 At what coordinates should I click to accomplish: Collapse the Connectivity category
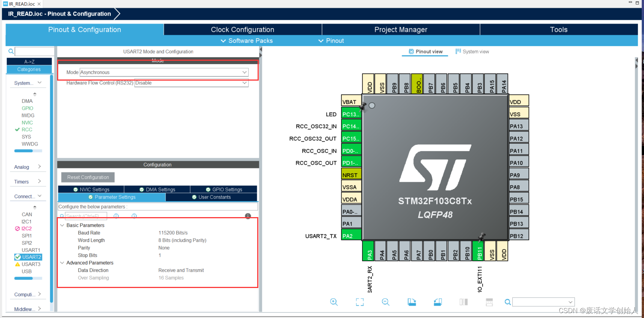point(28,196)
